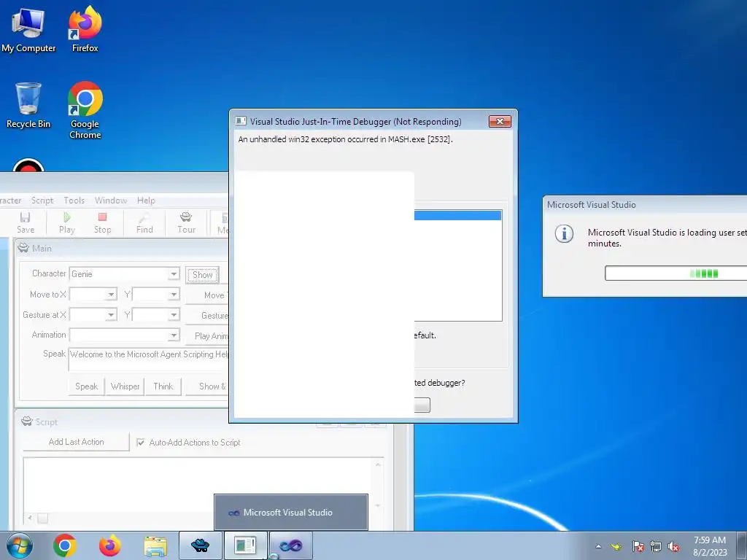Click the network tray icon
The width and height of the screenshot is (747, 560).
[x=656, y=547]
